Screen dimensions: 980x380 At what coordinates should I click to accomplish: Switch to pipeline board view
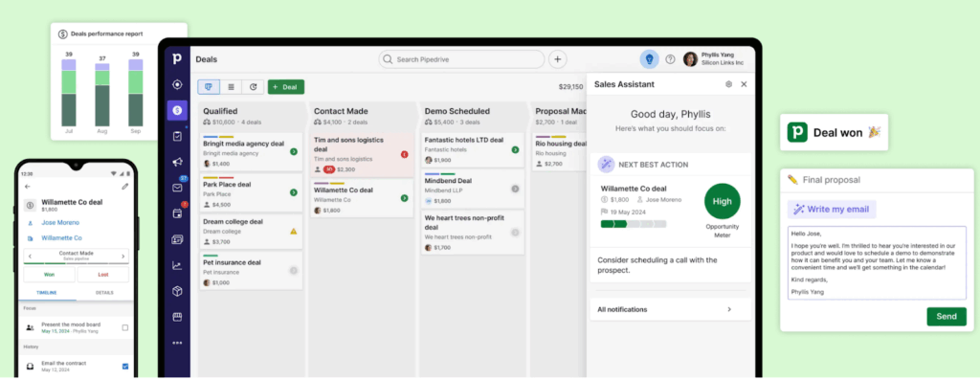tap(209, 87)
